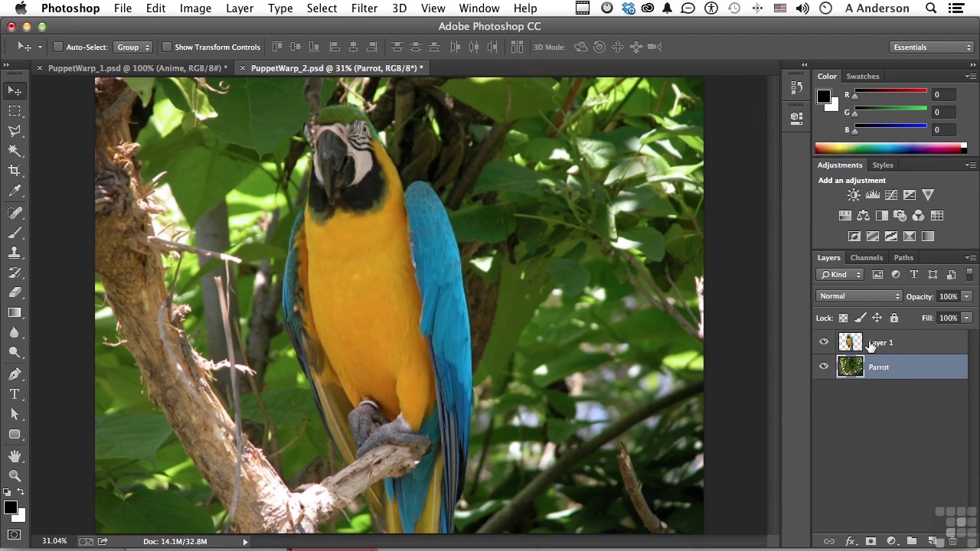The image size is (980, 551).
Task: Add Brightness/Contrast adjustment icon
Action: pos(854,195)
